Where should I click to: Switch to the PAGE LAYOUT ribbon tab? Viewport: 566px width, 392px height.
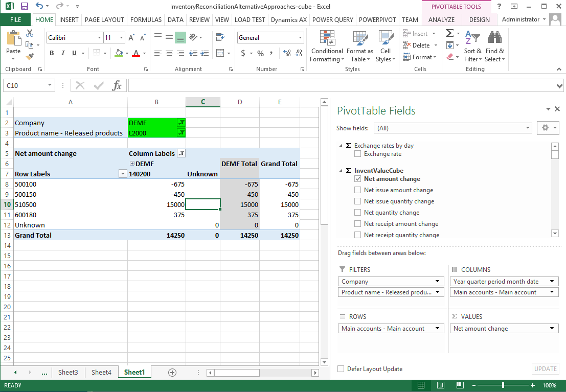point(104,19)
